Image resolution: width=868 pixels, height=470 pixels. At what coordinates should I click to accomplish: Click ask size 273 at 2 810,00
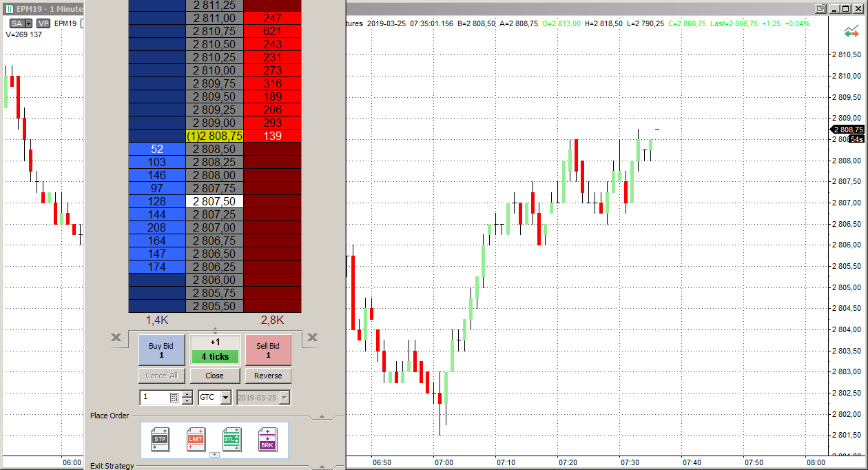(x=273, y=70)
